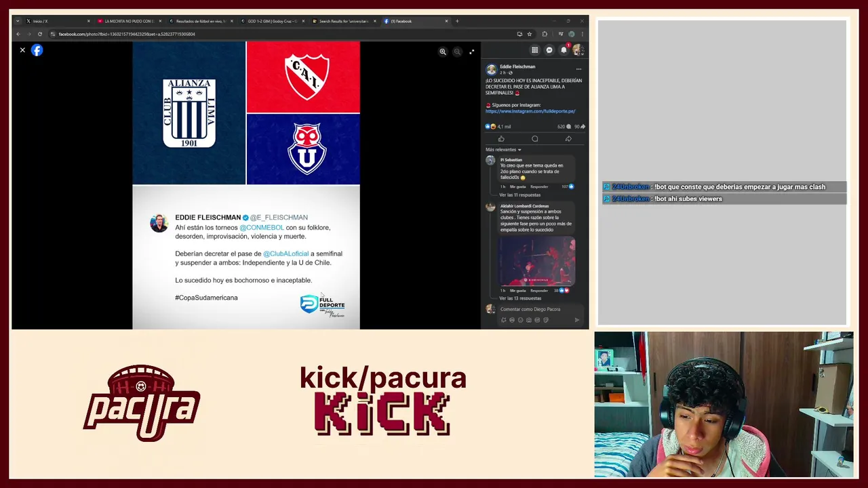
Task: Insert avatar sticker in comment
Action: pos(504,320)
